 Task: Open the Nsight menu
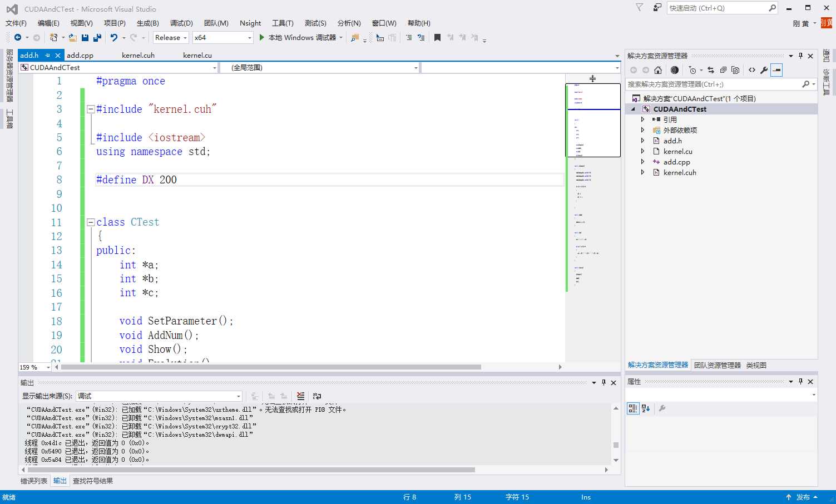250,23
